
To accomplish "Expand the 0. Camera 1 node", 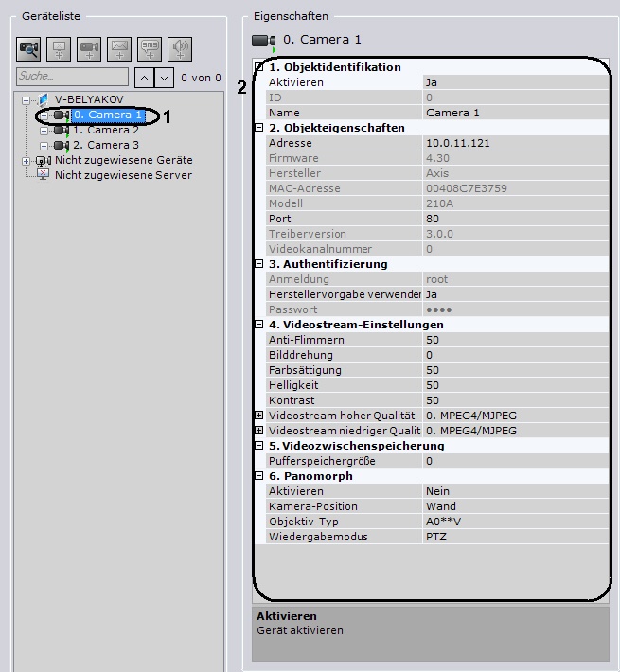I will tap(44, 115).
